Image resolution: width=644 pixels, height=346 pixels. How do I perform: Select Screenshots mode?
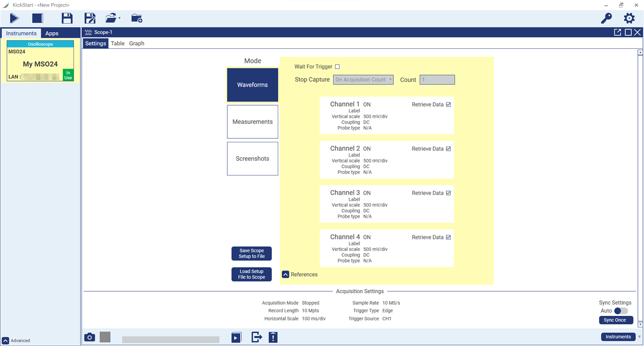(253, 158)
